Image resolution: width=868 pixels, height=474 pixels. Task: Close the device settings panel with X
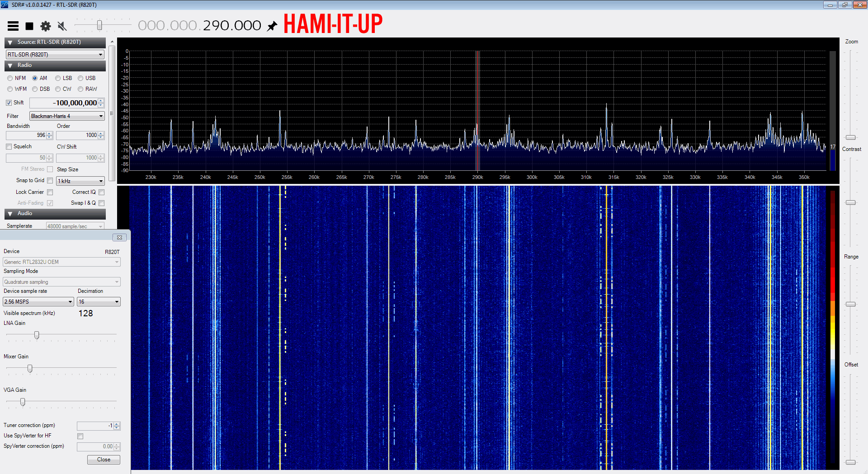pos(119,237)
